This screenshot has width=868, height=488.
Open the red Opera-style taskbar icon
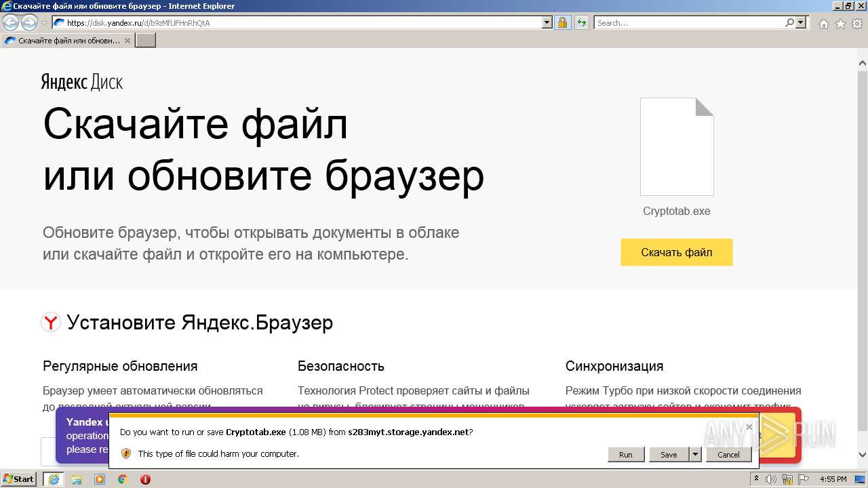tap(145, 479)
